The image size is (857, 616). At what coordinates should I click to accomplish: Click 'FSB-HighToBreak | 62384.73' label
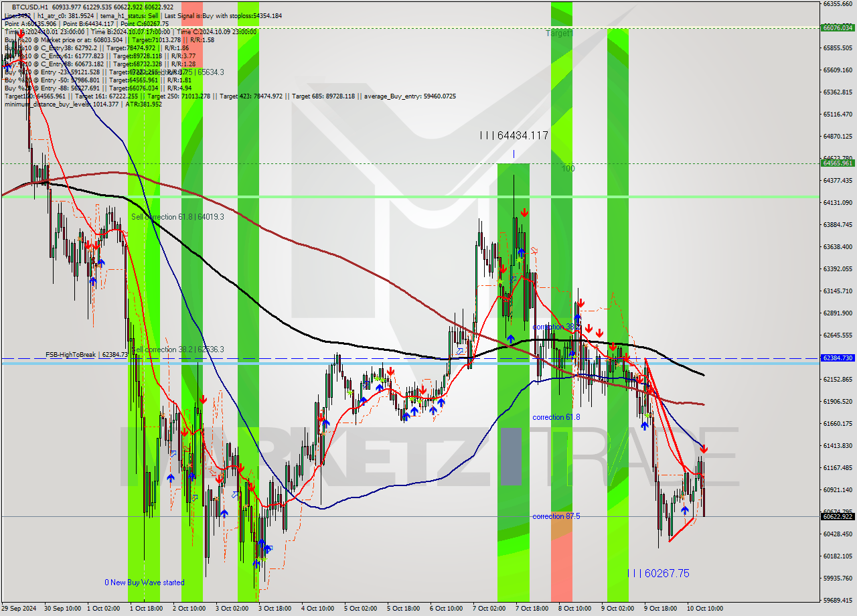86,354
